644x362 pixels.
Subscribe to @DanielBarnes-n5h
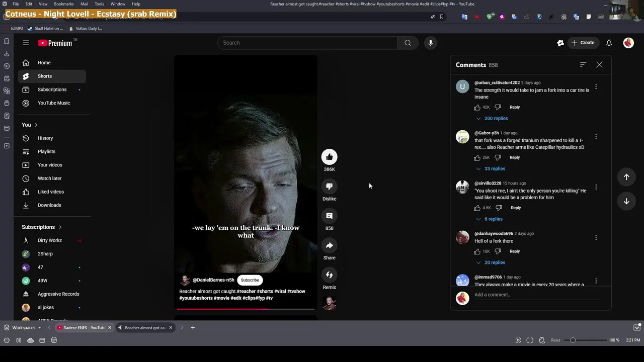(250, 280)
